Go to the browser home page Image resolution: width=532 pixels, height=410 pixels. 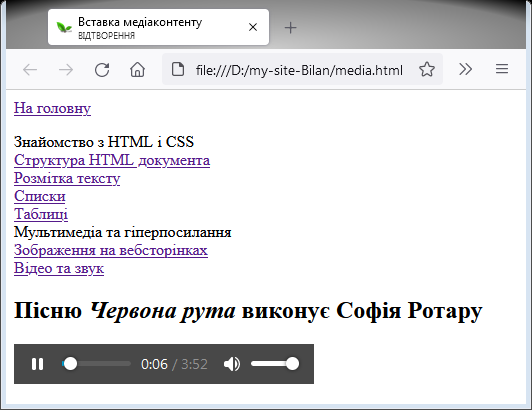pos(137,70)
